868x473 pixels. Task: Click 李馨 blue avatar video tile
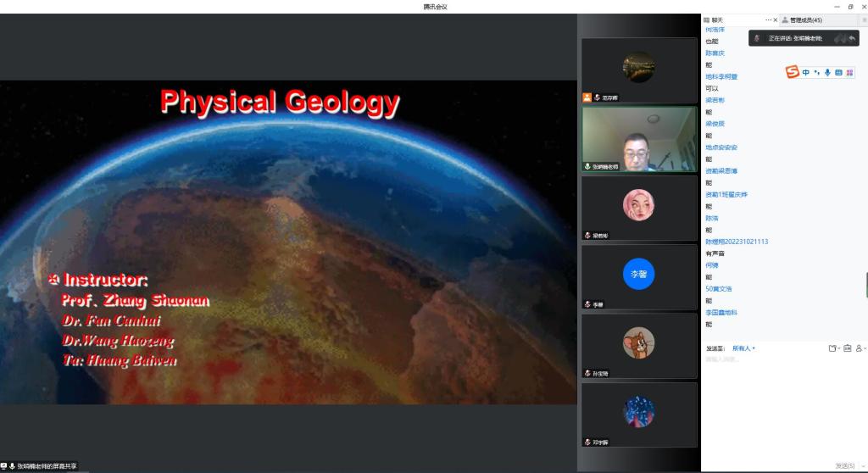638,274
